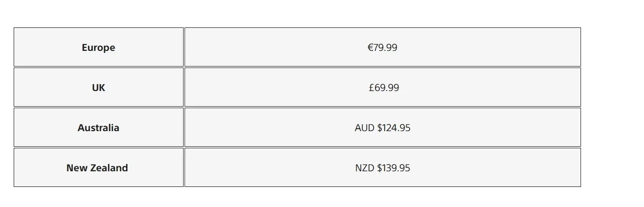Click the blank space below the table
This screenshot has width=644, height=207.
pyautogui.click(x=293, y=198)
